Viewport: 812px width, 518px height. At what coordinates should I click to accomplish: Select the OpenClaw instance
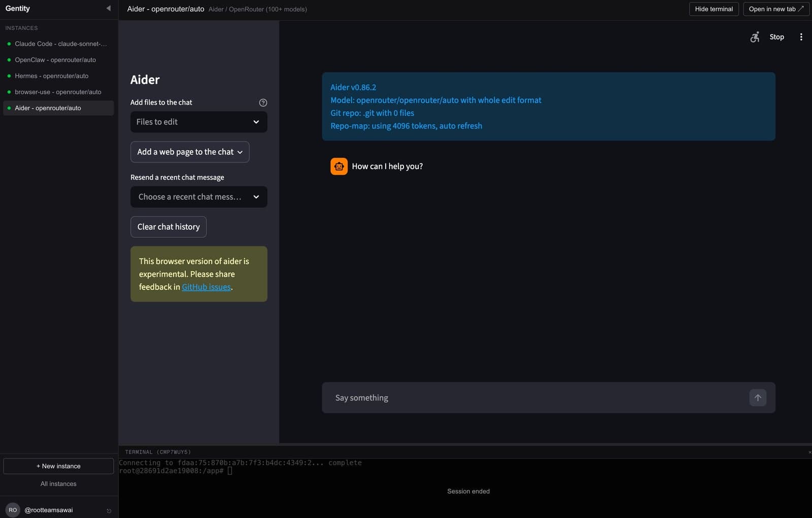[58, 60]
